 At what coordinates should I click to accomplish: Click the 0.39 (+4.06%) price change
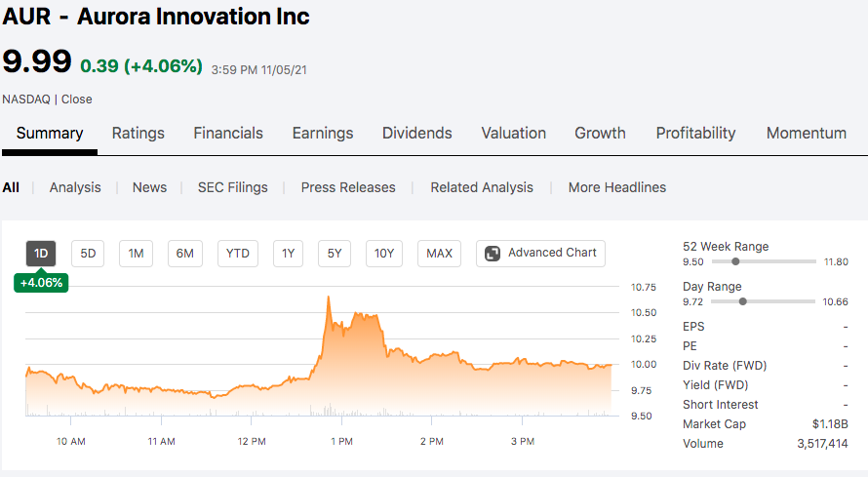141,66
